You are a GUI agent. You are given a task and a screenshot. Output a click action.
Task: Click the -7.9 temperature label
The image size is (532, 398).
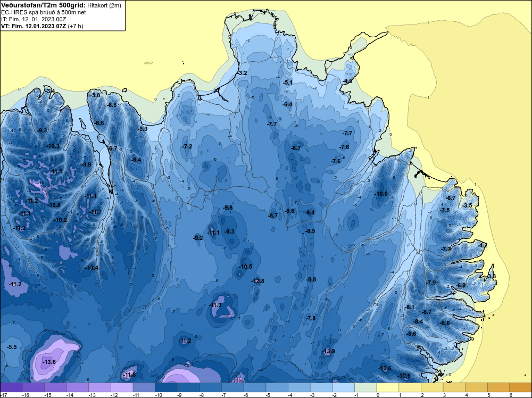point(431,283)
